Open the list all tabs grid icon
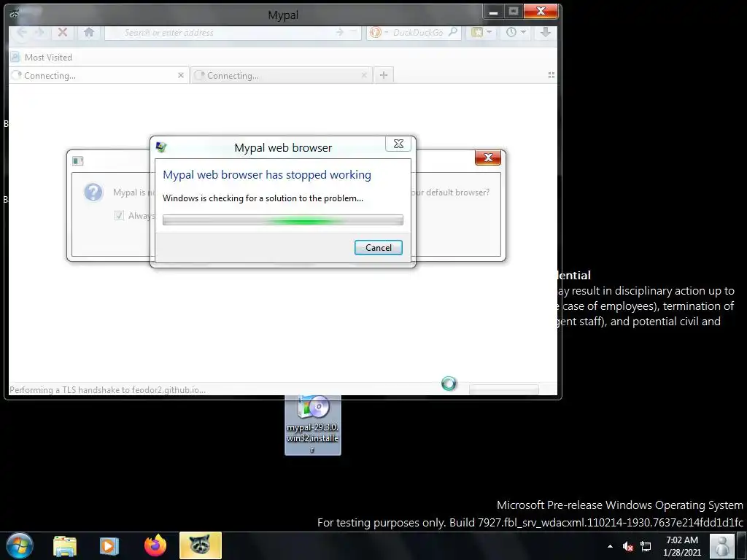 click(x=551, y=75)
